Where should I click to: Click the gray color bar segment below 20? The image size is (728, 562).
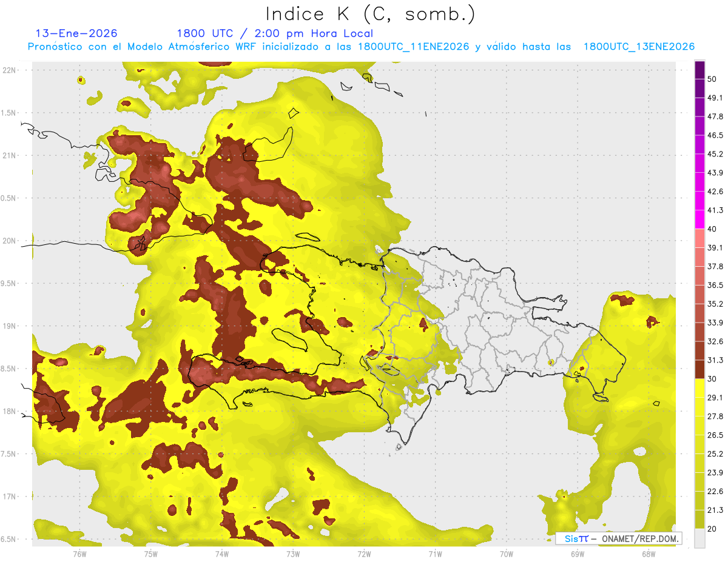(699, 538)
